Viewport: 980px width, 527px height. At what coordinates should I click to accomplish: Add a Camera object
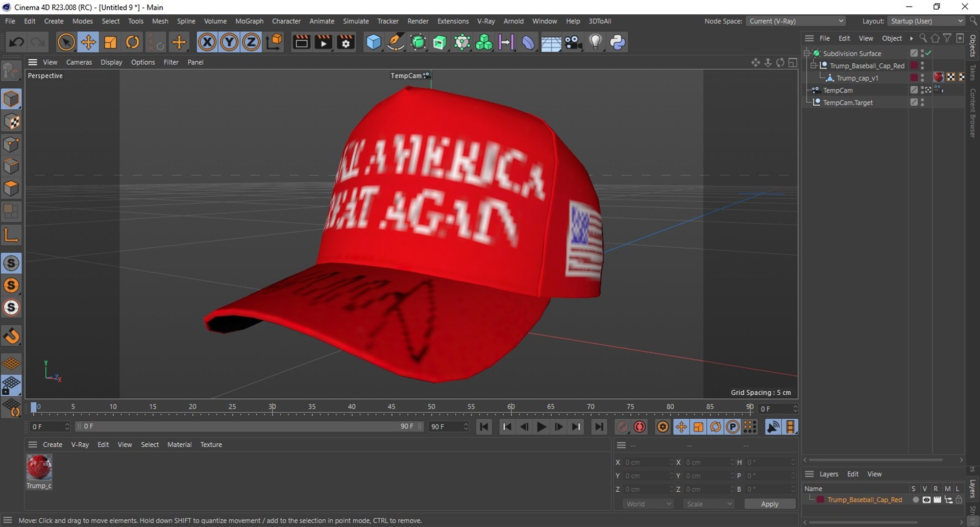[573, 42]
